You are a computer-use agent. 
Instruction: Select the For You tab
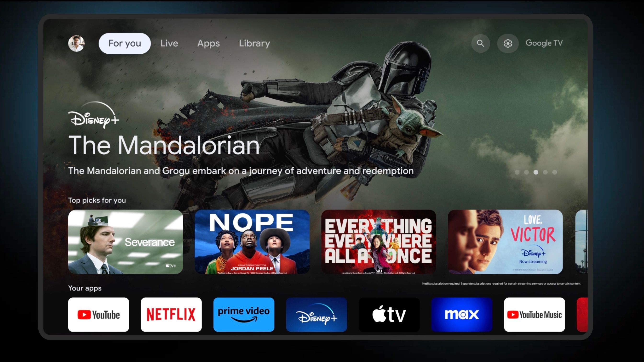[124, 43]
